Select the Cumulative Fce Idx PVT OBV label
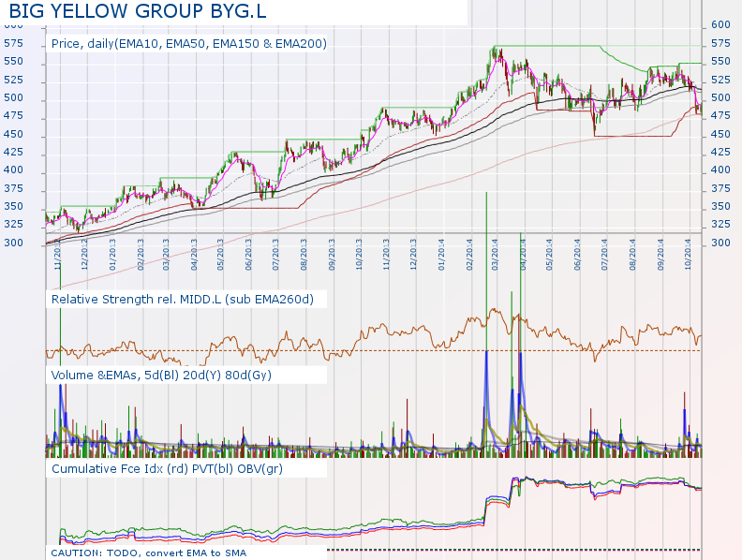This screenshot has height=560, width=742. pos(167,469)
